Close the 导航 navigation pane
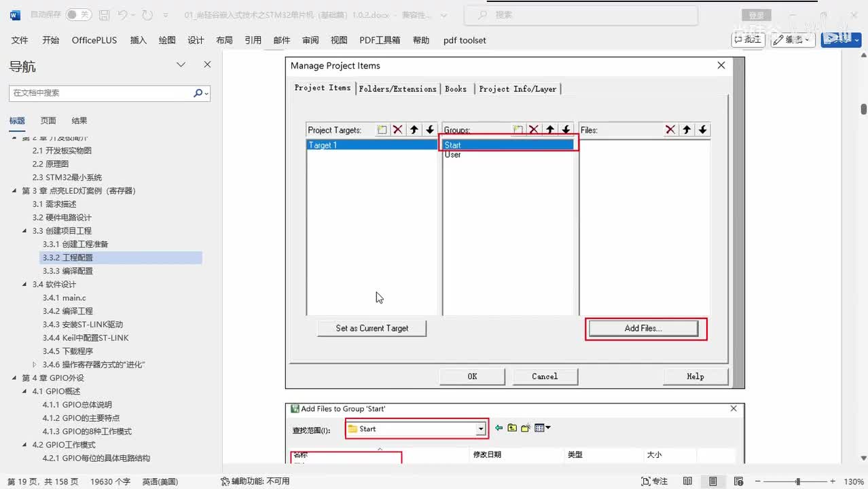The image size is (868, 489). [x=207, y=65]
